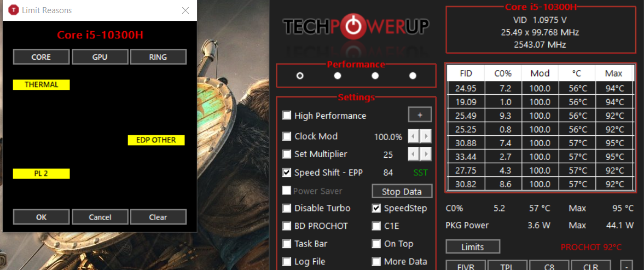Click the VID 1.0975 V reading
The height and width of the screenshot is (270, 644).
[x=540, y=20]
